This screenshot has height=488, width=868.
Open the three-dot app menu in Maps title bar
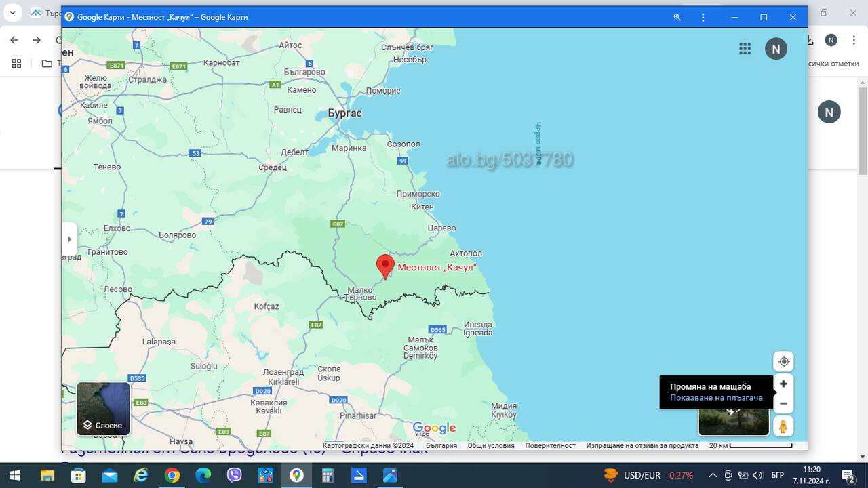pyautogui.click(x=703, y=17)
